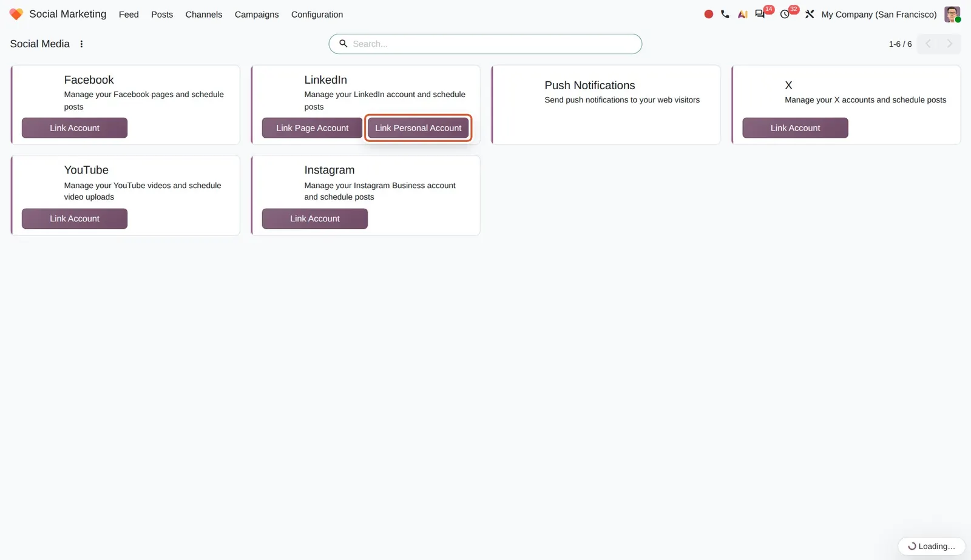The width and height of the screenshot is (971, 560).
Task: Open the activities clock icon with 32 badge
Action: pos(785,14)
